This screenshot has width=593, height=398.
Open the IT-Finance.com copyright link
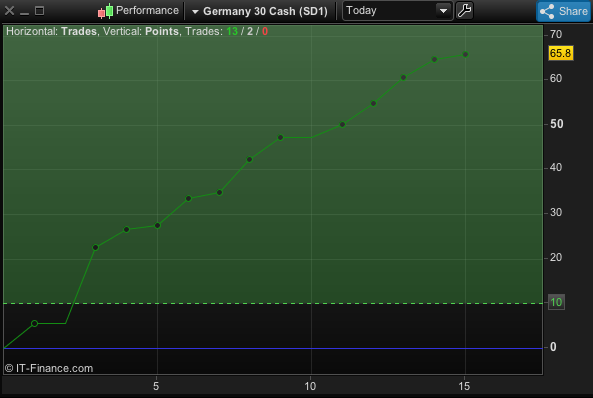(49, 368)
